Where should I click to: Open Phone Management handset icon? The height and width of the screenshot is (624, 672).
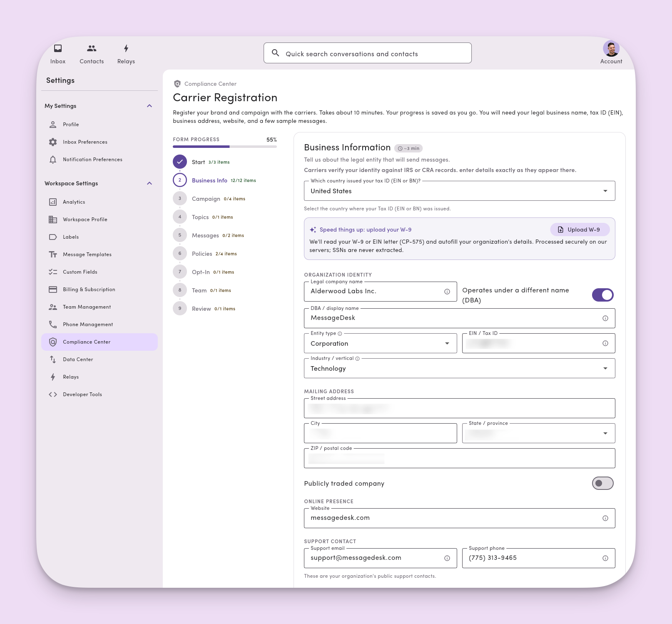click(53, 324)
